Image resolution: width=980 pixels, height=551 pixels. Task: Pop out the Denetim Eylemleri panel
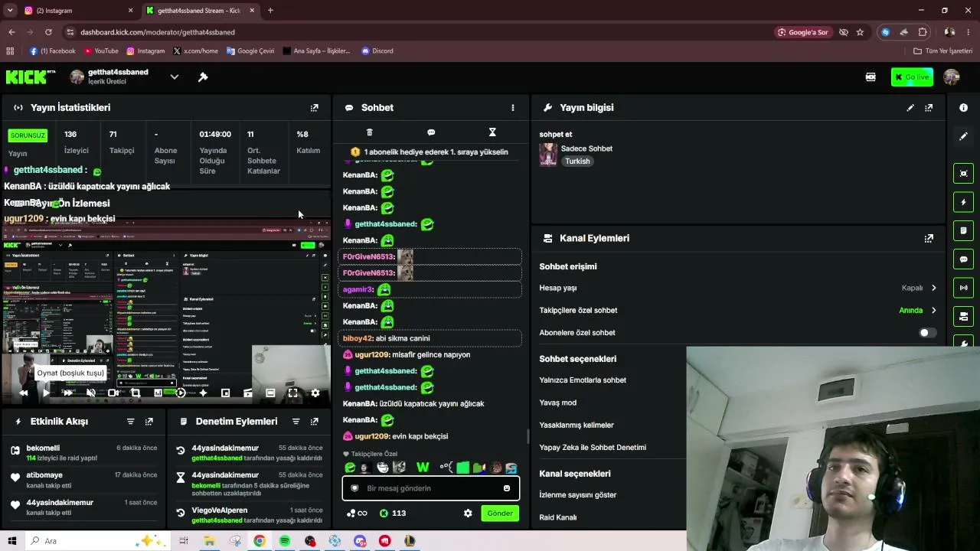click(314, 422)
